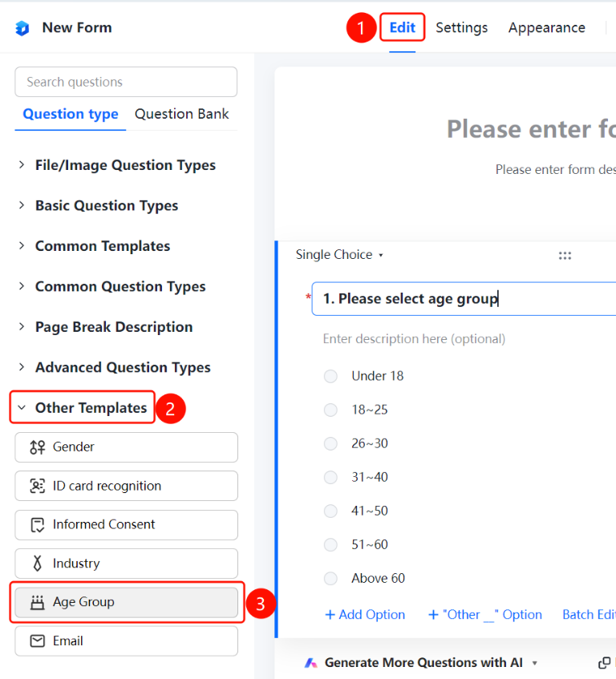Viewport: 616px width, 679px height.
Task: Click the form description placeholder text
Action: click(x=555, y=169)
